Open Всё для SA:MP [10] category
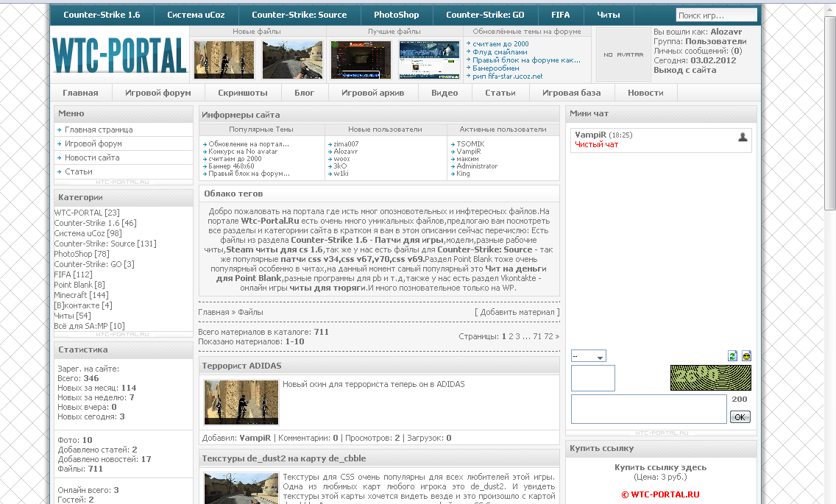The width and height of the screenshot is (836, 504). tap(90, 326)
